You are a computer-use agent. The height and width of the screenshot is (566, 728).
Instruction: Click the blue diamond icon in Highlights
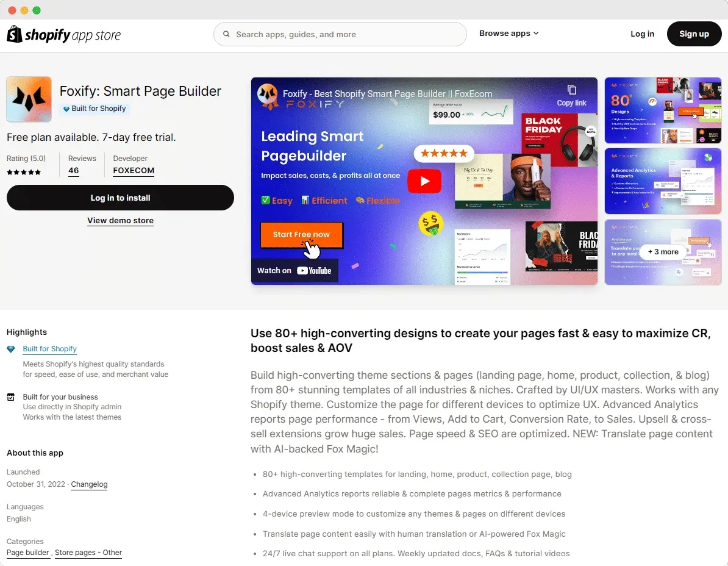(11, 349)
